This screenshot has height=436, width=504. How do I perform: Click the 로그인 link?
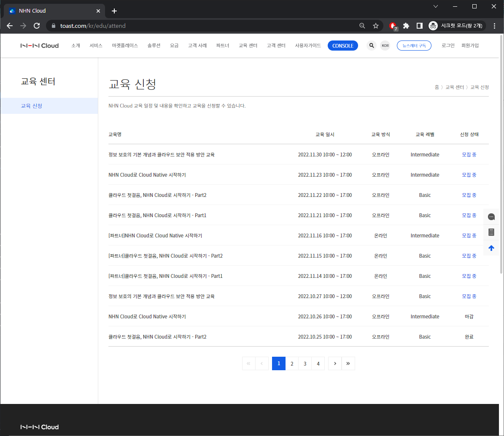448,46
